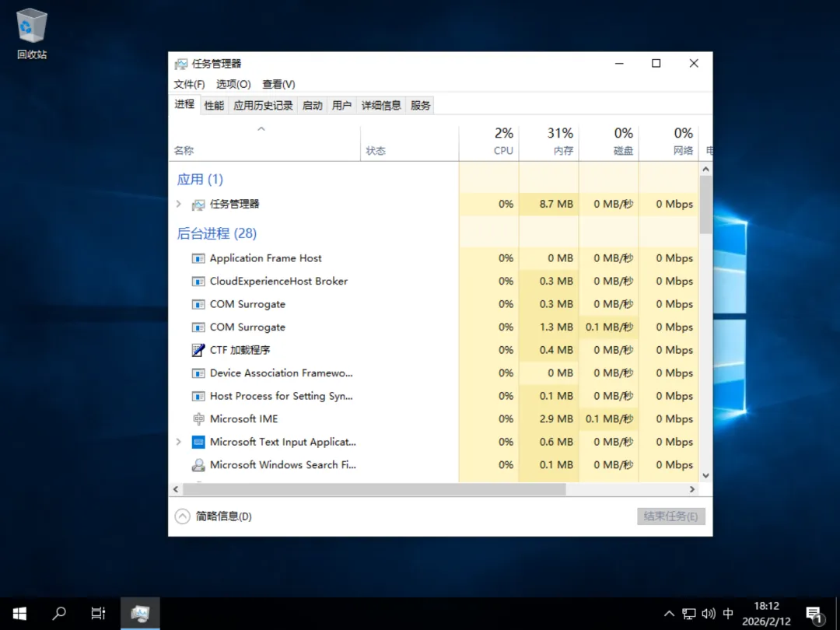
Task: Maximize the Task Manager window
Action: pyautogui.click(x=656, y=63)
